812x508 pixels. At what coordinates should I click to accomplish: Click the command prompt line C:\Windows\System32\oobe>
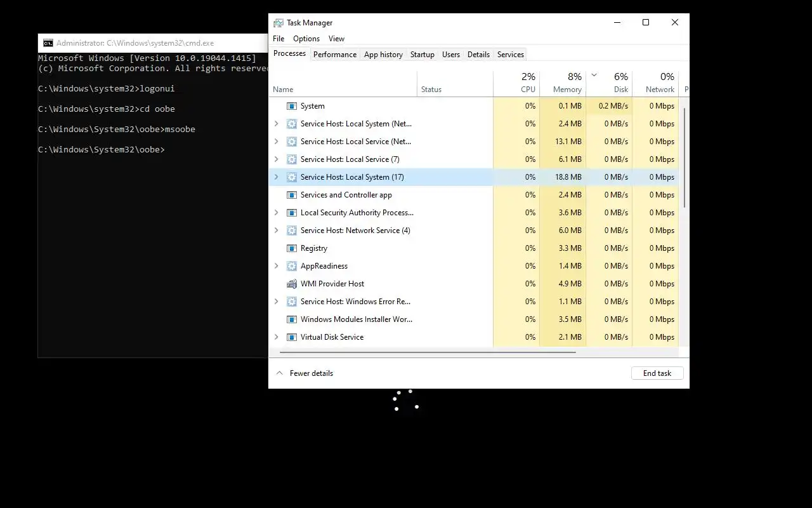coord(101,150)
